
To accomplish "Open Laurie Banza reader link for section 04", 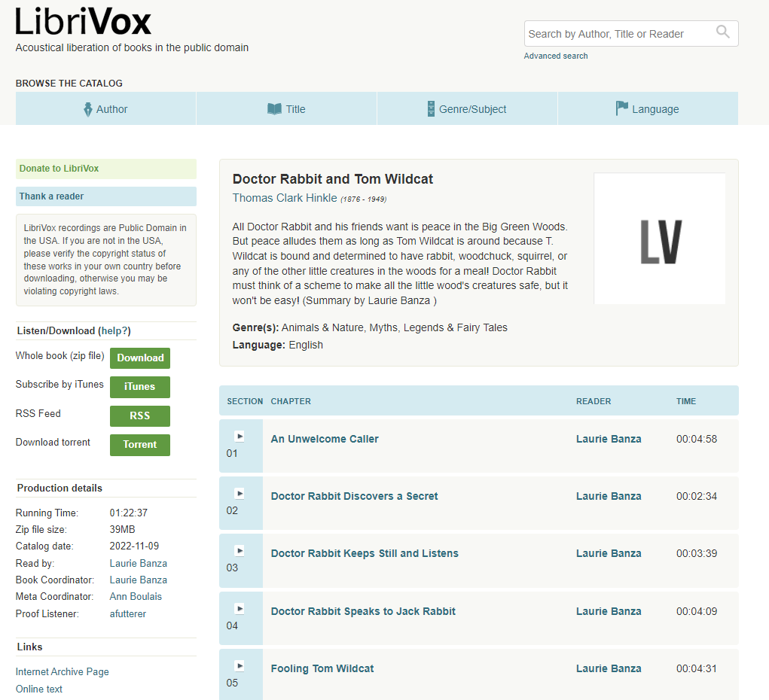I will coord(609,611).
